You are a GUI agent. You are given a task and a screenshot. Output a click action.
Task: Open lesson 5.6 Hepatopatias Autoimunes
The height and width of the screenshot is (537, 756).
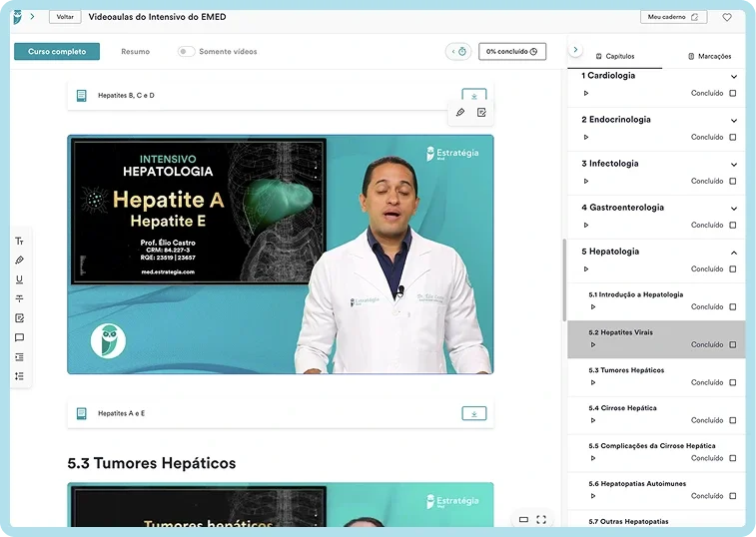(x=637, y=483)
